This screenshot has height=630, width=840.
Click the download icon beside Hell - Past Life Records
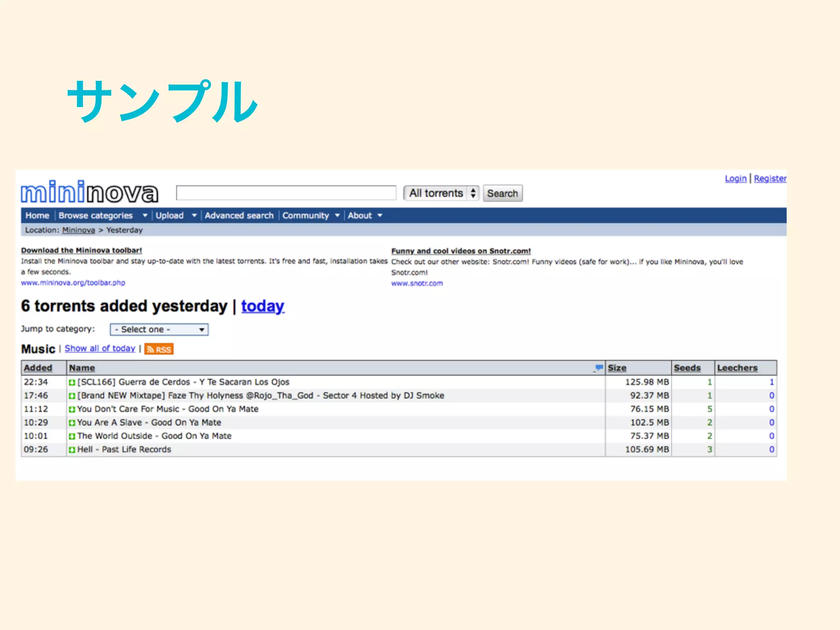(x=72, y=450)
